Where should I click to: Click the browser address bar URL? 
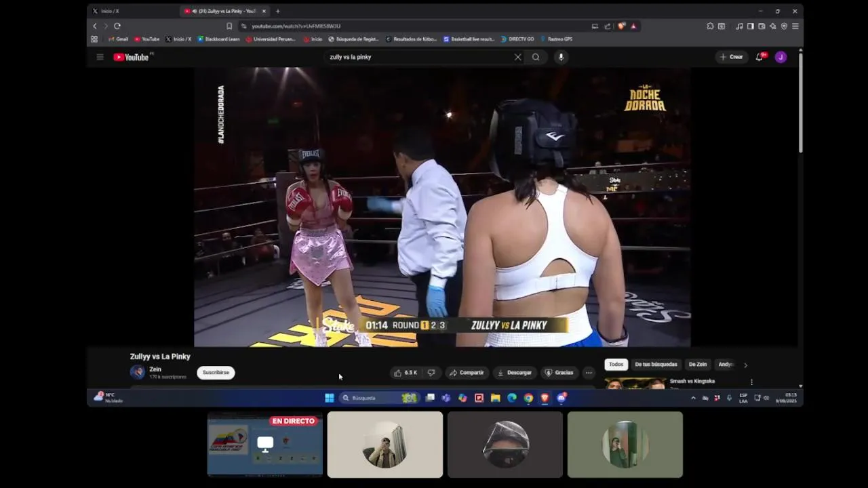point(296,26)
